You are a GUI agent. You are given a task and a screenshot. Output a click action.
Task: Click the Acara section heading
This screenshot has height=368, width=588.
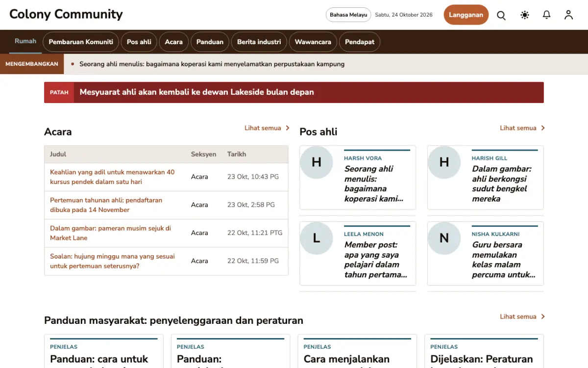click(58, 131)
